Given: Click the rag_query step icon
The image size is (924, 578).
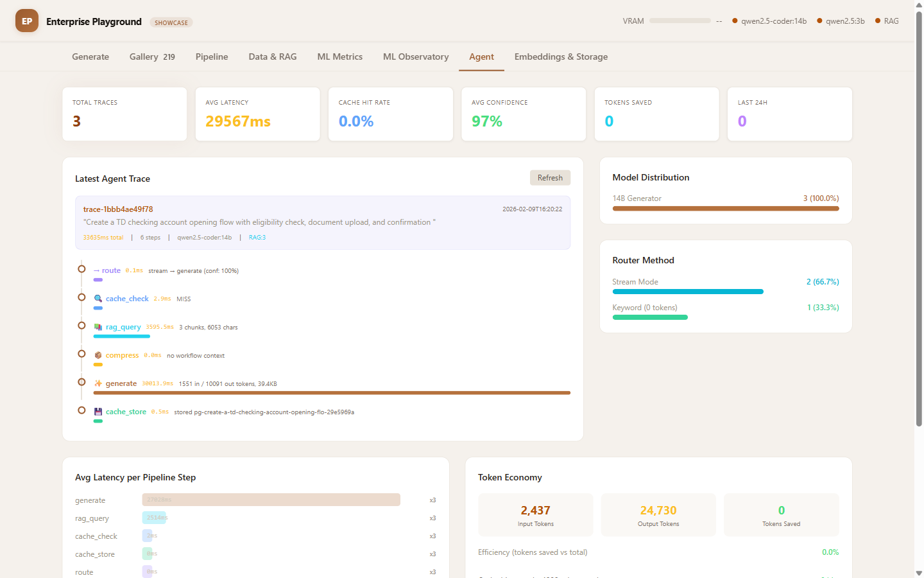Looking at the screenshot, I should [98, 327].
